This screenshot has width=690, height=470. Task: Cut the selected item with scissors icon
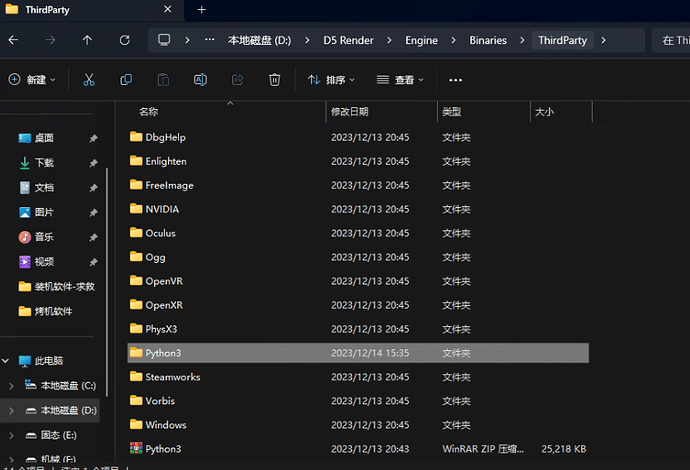pyautogui.click(x=89, y=80)
